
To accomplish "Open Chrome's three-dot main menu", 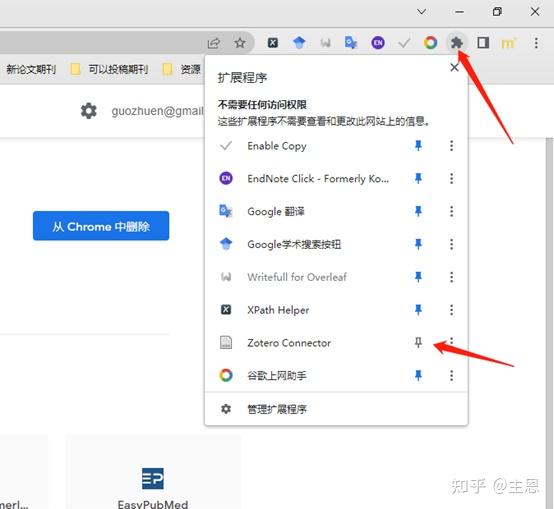I will tap(536, 43).
